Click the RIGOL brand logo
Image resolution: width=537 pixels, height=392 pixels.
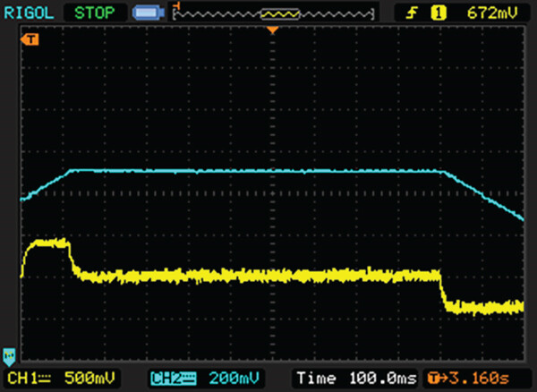point(30,13)
